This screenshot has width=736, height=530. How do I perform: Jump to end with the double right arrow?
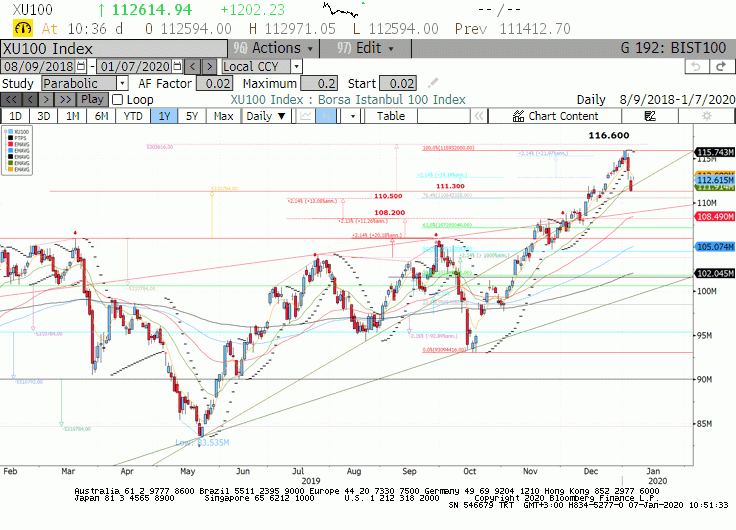(66, 100)
